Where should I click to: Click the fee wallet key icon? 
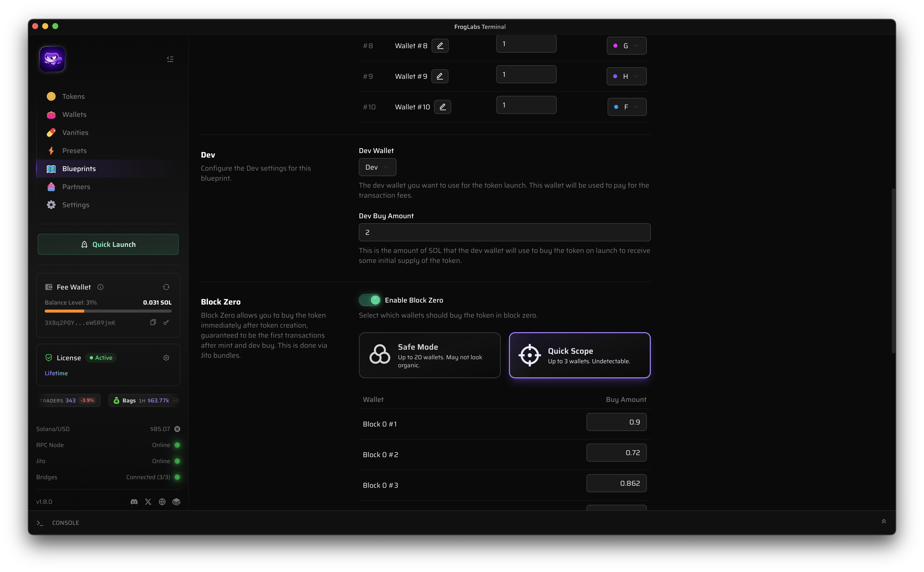(x=166, y=322)
